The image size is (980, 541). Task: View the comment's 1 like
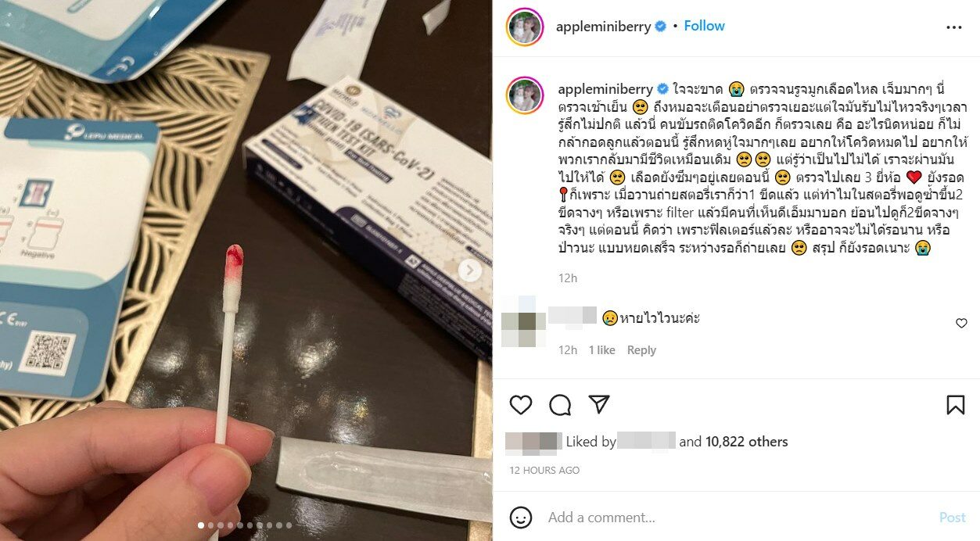tap(602, 350)
